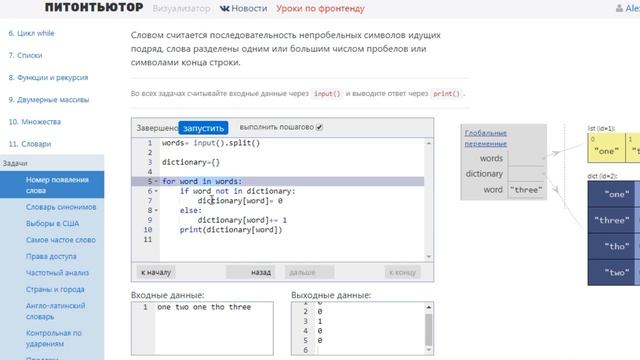Click the word variable value "three"

tap(526, 190)
